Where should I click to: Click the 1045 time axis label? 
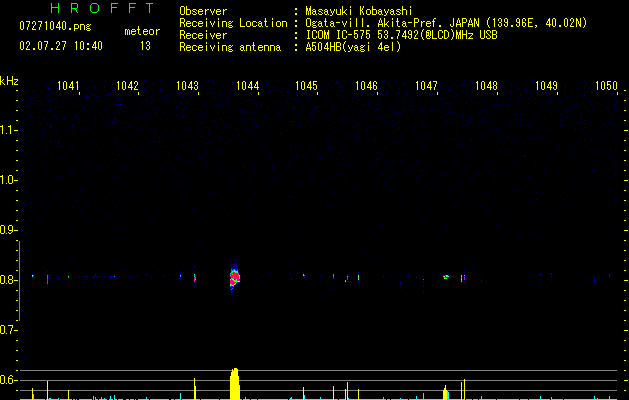(306, 86)
